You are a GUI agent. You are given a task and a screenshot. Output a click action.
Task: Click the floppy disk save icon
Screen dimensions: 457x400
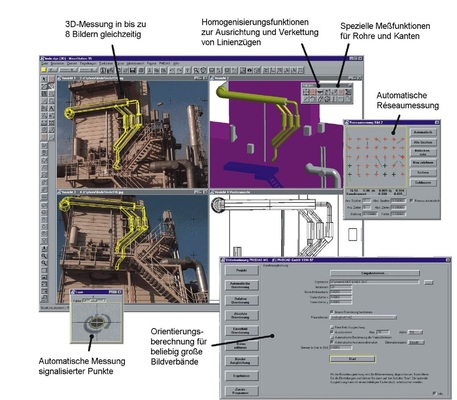(x=132, y=70)
